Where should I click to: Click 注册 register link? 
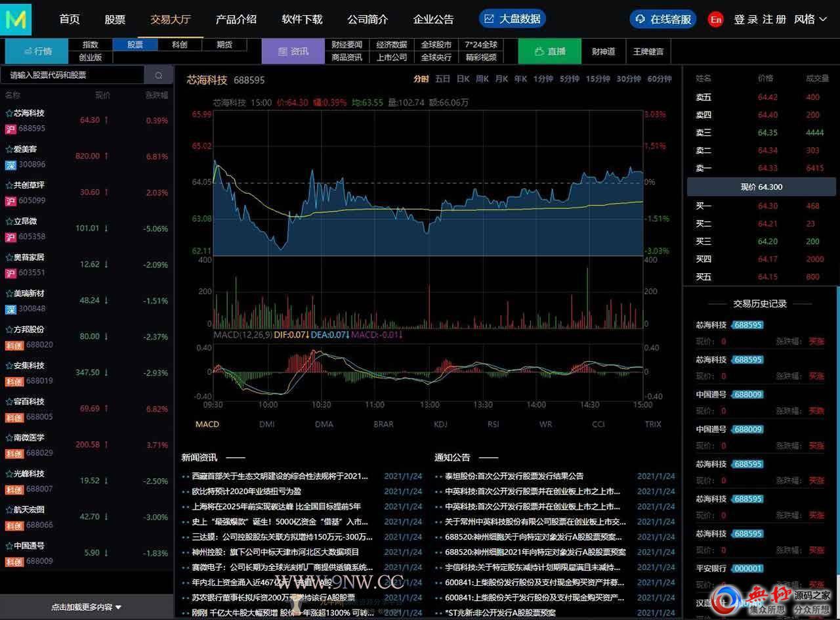tap(774, 19)
